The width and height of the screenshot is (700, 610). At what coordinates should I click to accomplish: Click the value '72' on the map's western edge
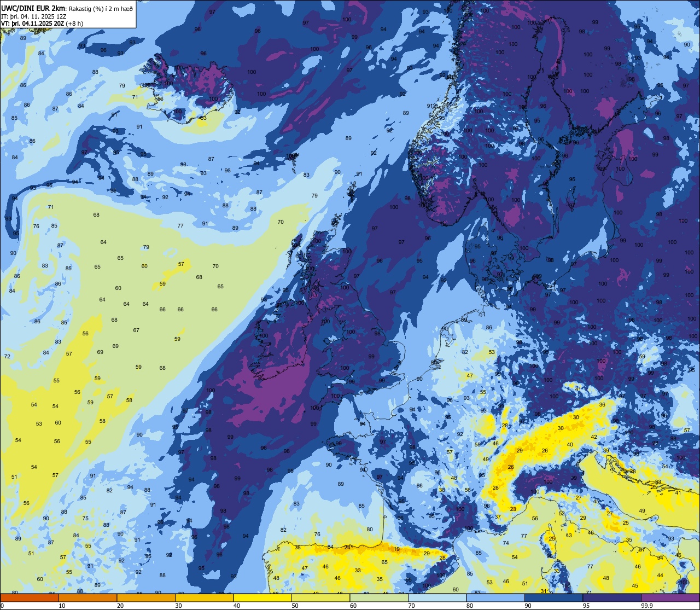click(7, 357)
